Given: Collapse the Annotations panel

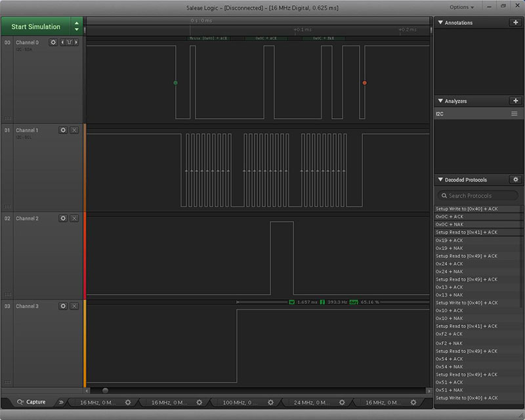Looking at the screenshot, I should (x=440, y=23).
